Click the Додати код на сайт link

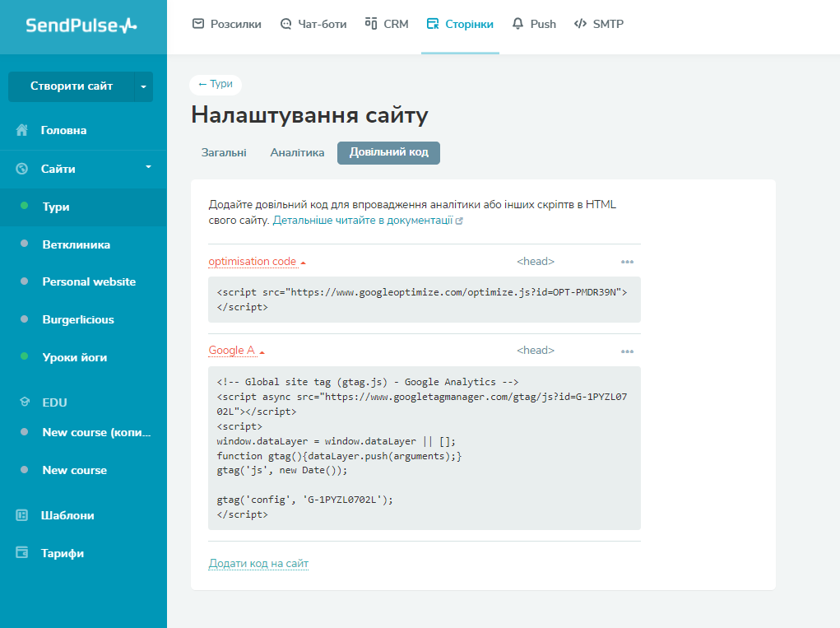coord(258,563)
